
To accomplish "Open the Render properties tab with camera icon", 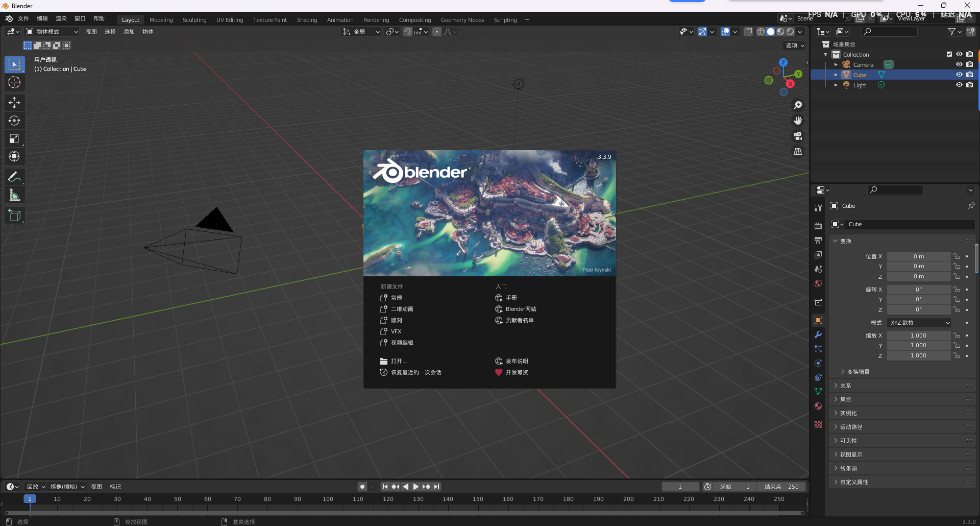I will point(818,226).
